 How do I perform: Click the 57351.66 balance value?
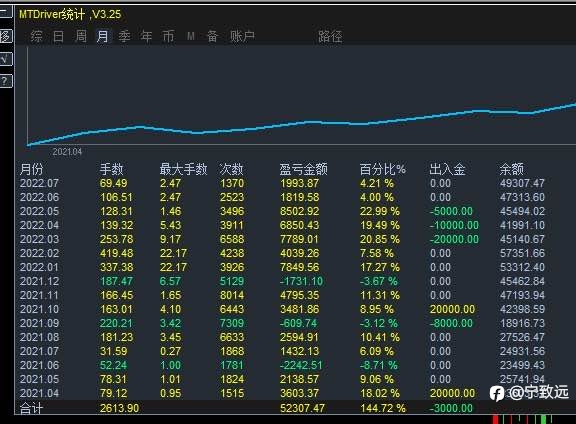[x=522, y=253]
